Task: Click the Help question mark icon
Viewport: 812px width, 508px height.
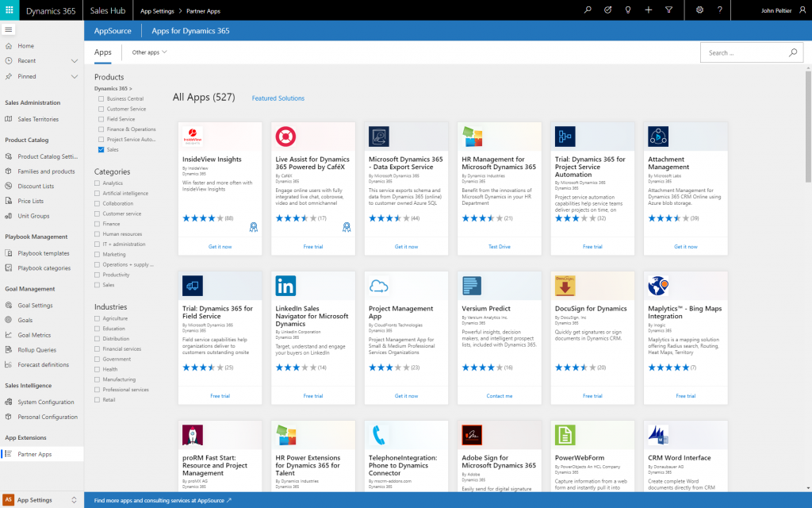Action: coord(718,10)
